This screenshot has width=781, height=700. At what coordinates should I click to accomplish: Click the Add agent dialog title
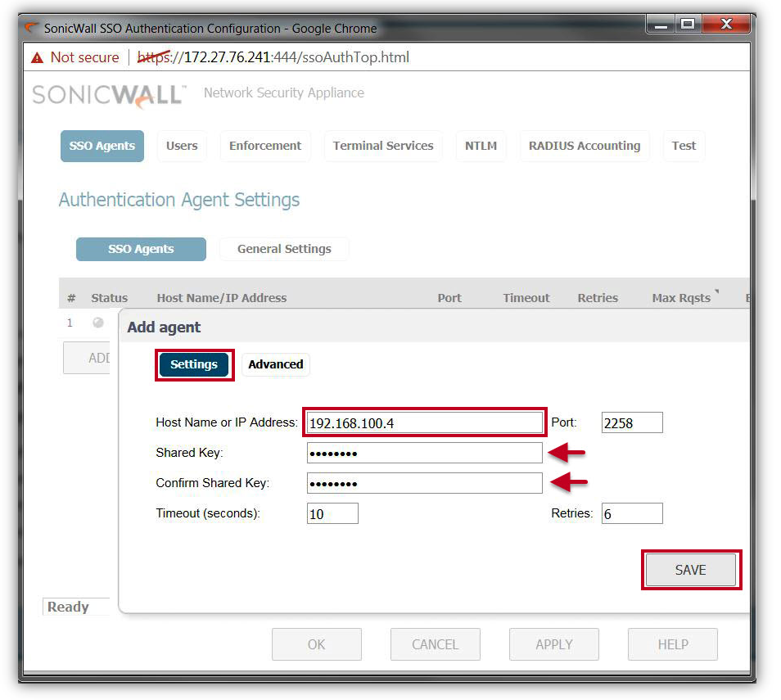pyautogui.click(x=164, y=327)
